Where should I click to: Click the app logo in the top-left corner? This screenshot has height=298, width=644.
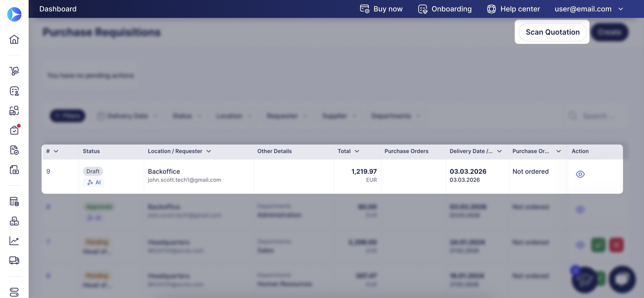(x=14, y=14)
